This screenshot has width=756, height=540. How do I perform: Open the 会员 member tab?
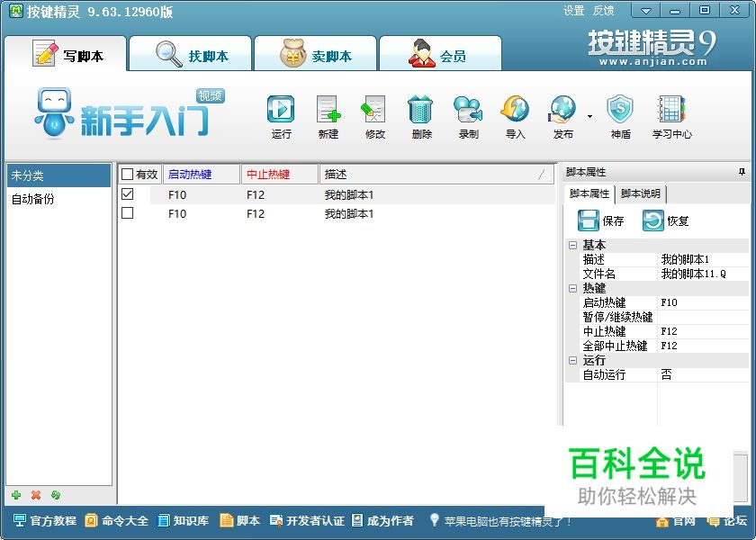[x=441, y=54]
